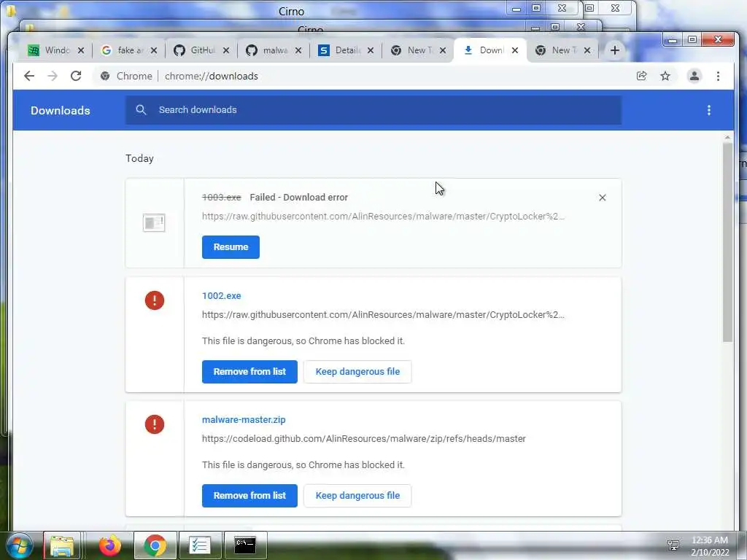Share this page icon in address bar
Image resolution: width=747 pixels, height=560 pixels.
[642, 76]
